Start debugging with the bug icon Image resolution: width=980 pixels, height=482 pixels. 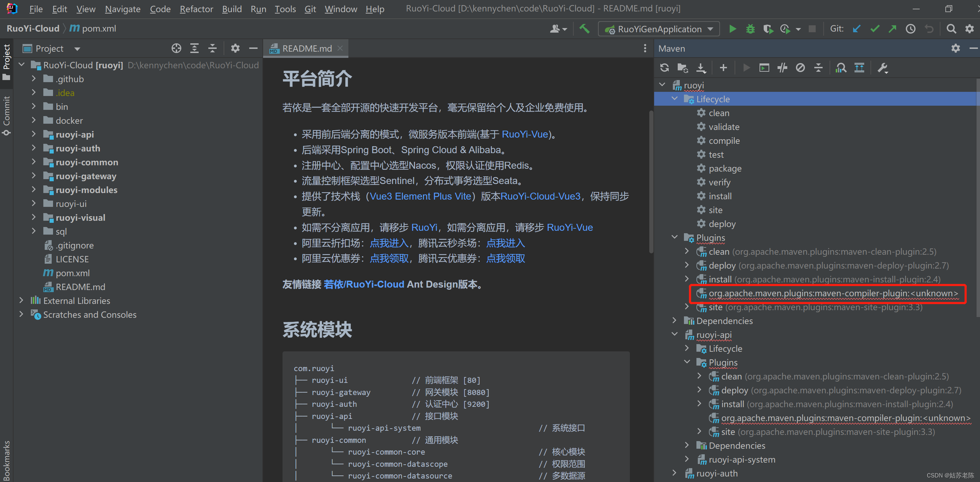(750, 29)
